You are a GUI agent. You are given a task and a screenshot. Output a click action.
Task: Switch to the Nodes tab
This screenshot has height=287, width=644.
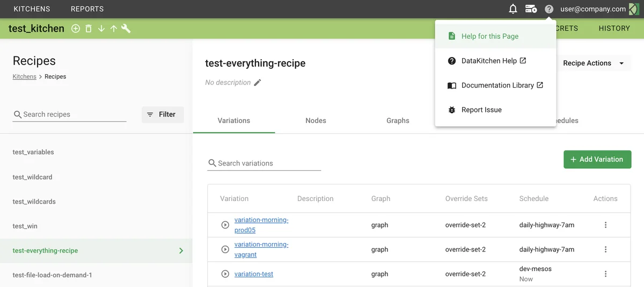tap(316, 121)
